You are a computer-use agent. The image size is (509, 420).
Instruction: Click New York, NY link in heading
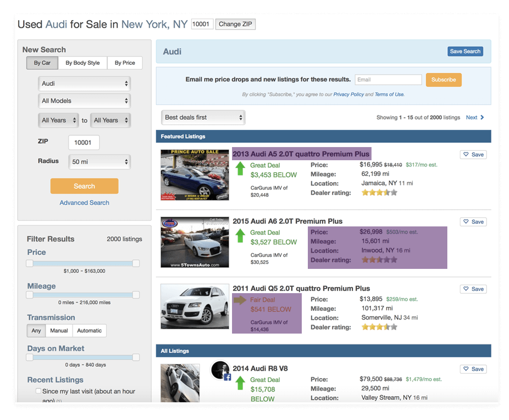(x=155, y=24)
